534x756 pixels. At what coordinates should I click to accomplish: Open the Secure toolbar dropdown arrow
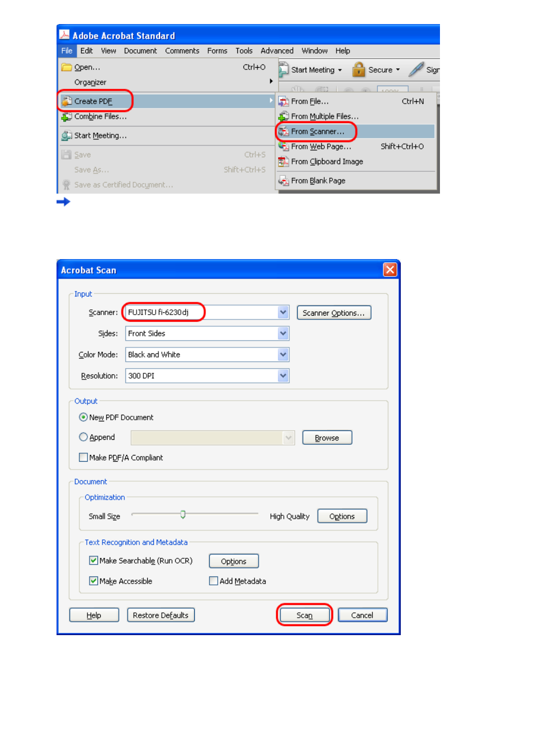point(398,70)
